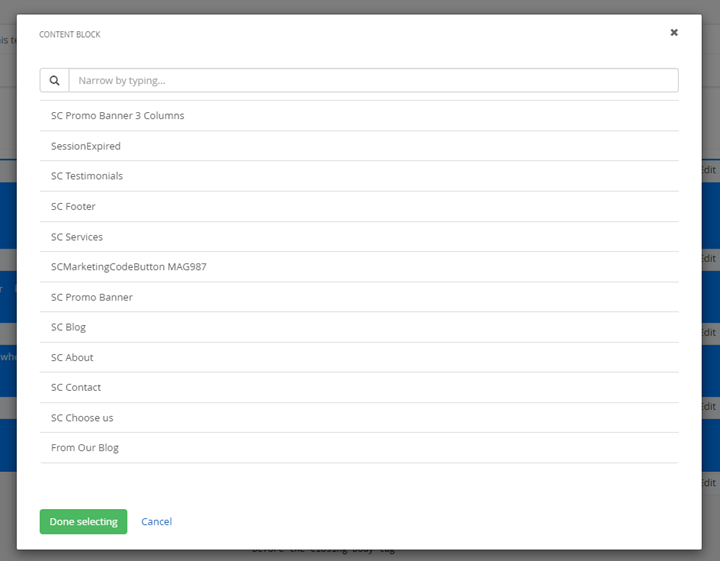Select the SC Promo Banner entry
Viewport: 720px width, 561px height.
(92, 297)
